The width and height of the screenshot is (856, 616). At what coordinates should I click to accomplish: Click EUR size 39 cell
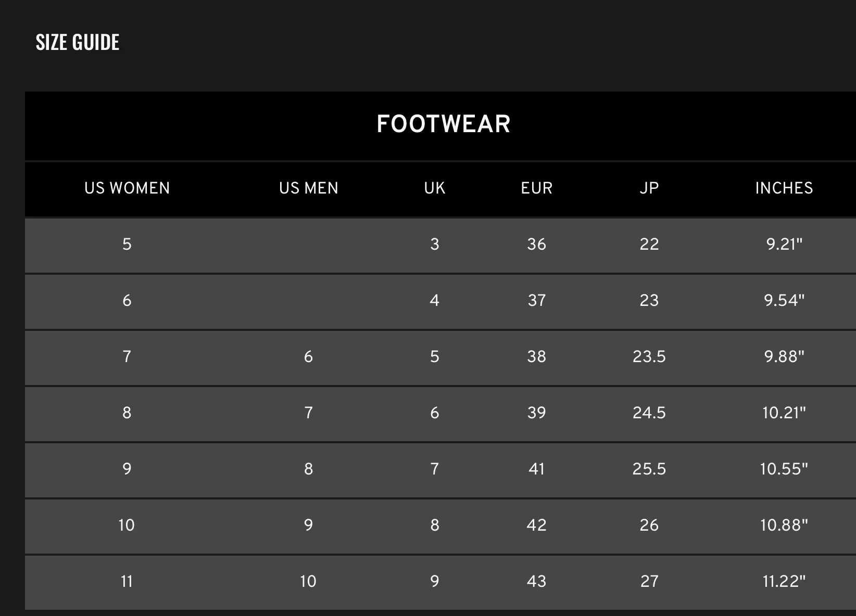coord(537,413)
